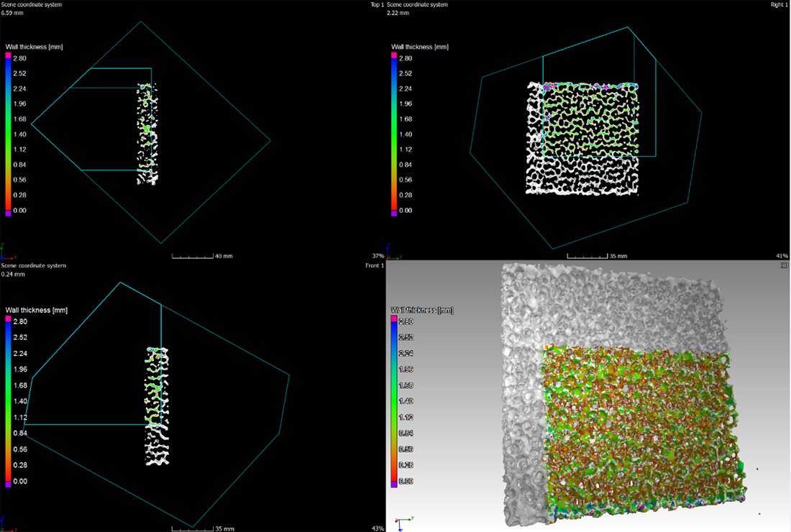Click the wall thickness color legend in 3D view
Screen dimensions: 791x532
pyautogui.click(x=394, y=400)
